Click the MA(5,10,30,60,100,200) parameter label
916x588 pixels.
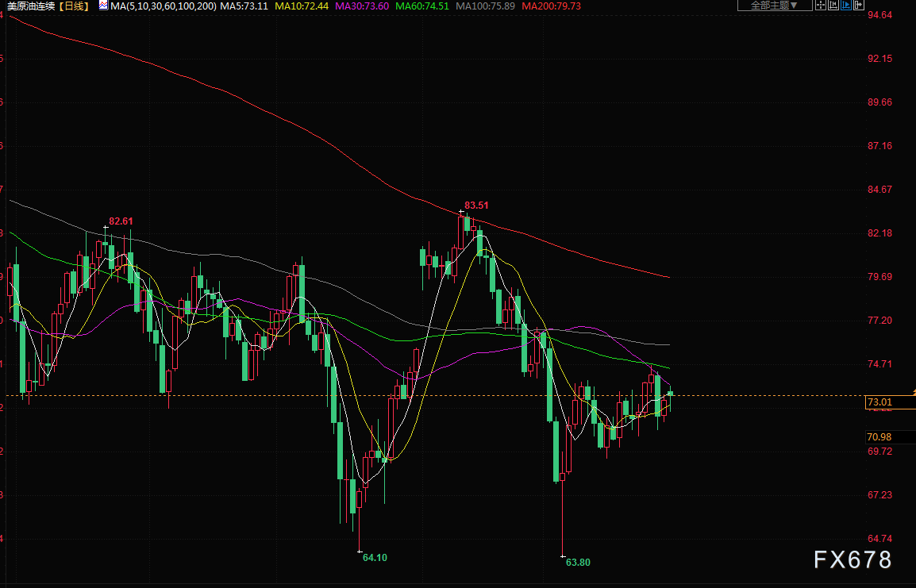click(x=163, y=6)
